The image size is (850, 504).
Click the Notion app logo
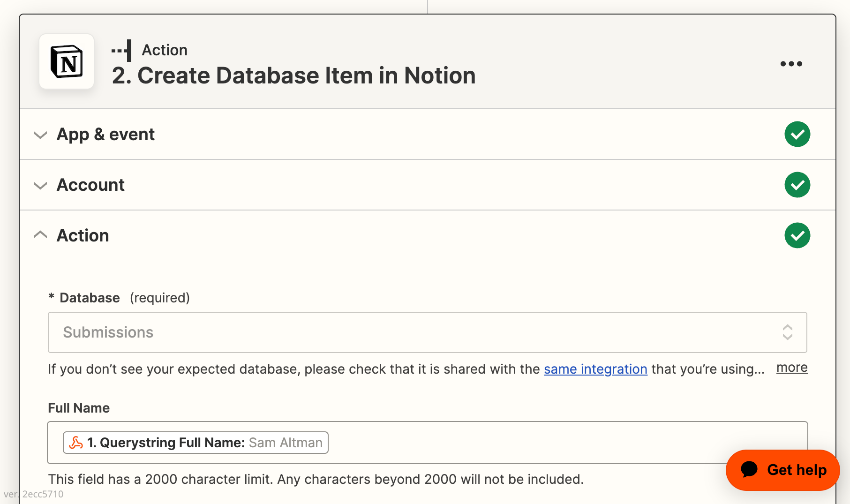67,61
